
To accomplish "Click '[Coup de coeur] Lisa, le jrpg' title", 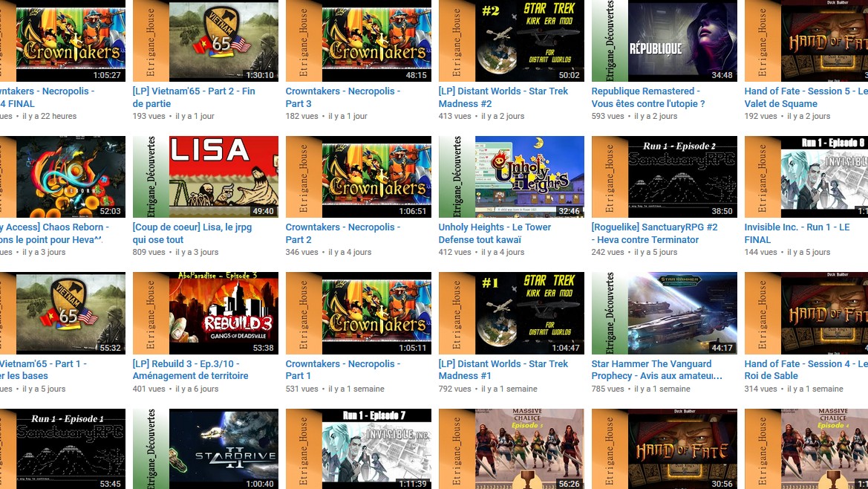I will point(192,233).
